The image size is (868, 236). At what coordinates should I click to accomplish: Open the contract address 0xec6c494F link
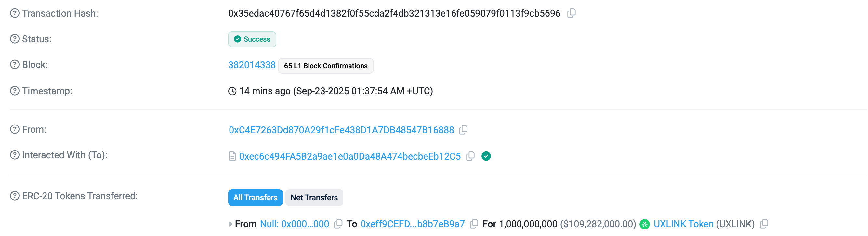point(349,156)
